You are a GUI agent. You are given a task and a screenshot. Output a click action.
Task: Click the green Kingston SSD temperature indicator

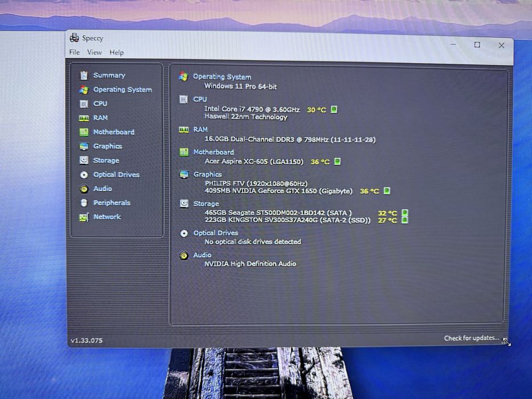pyautogui.click(x=405, y=220)
